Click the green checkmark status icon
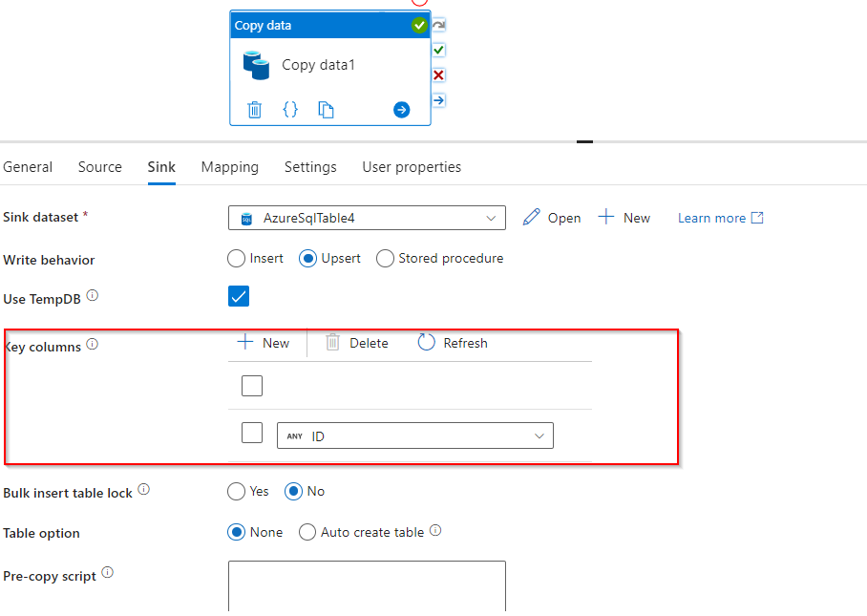 438,49
